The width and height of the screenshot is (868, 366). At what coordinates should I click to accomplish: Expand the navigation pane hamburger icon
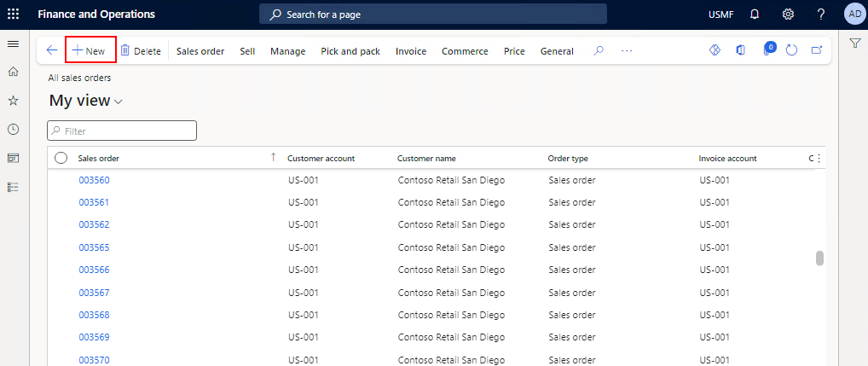[14, 44]
